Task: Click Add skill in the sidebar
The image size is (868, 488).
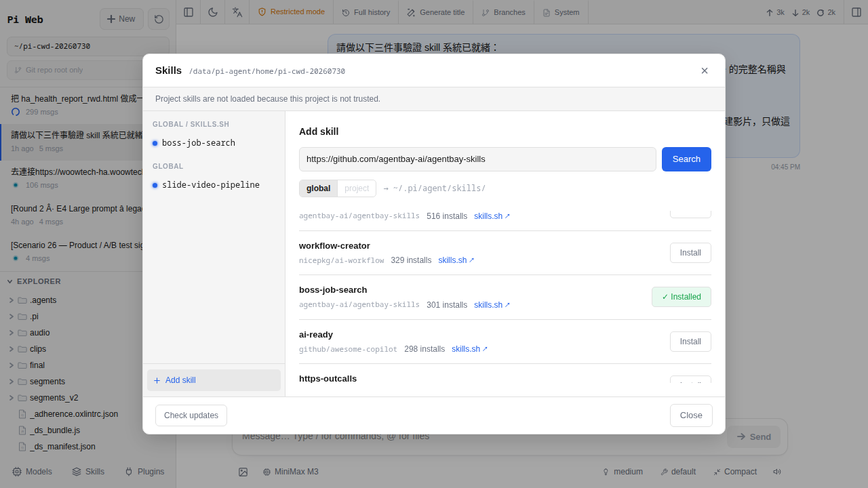Action: click(x=214, y=380)
